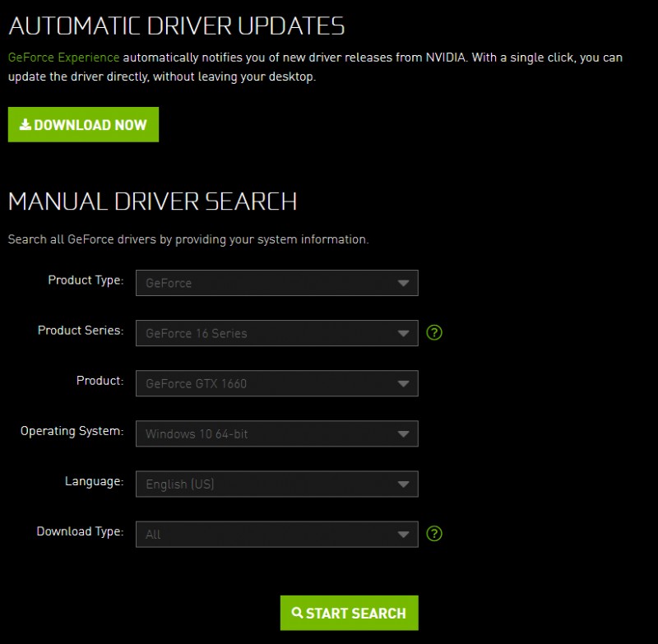The height and width of the screenshot is (644, 658).
Task: Click help icon next to Product Series
Action: tap(434, 333)
